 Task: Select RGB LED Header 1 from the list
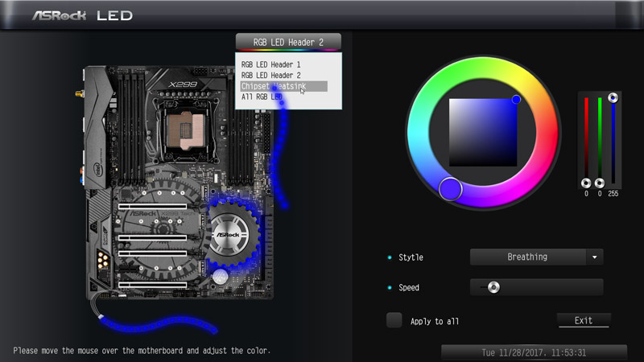(270, 64)
